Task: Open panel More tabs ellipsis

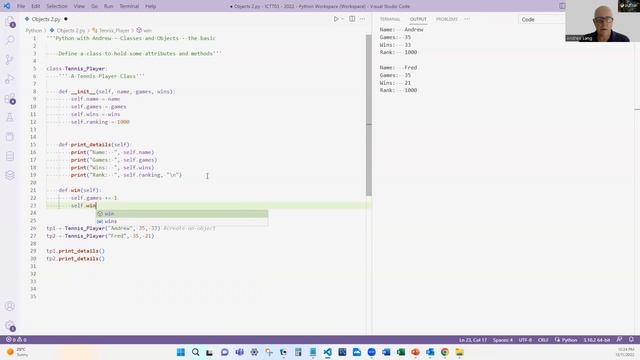Action: click(x=467, y=19)
